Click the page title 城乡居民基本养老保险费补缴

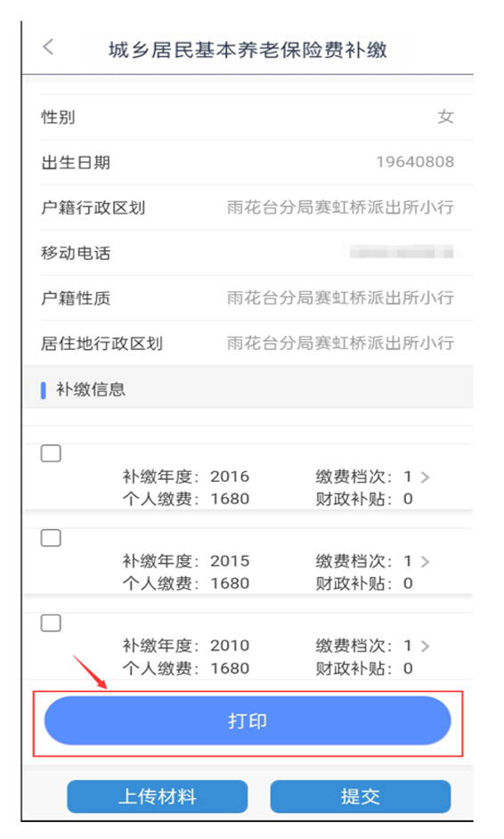coord(248,50)
